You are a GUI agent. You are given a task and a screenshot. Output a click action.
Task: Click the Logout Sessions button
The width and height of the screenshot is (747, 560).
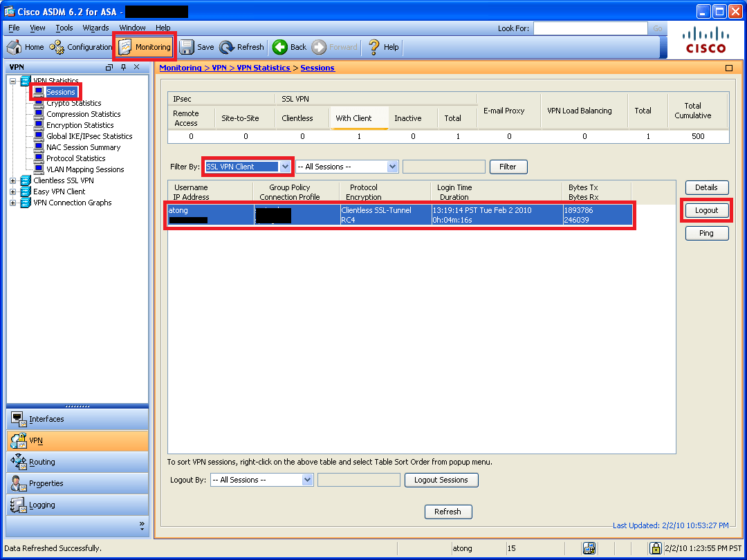pyautogui.click(x=441, y=480)
